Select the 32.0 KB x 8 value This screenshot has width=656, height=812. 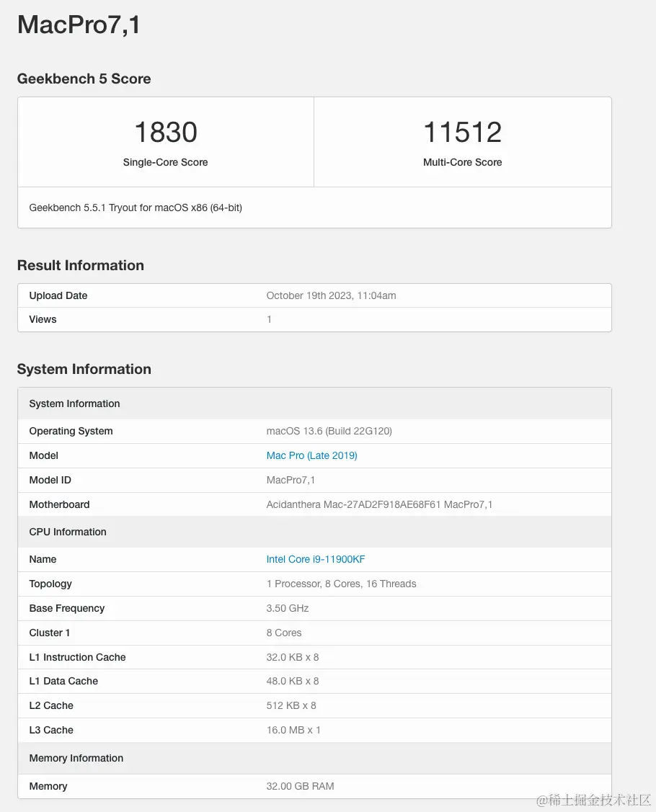[292, 657]
